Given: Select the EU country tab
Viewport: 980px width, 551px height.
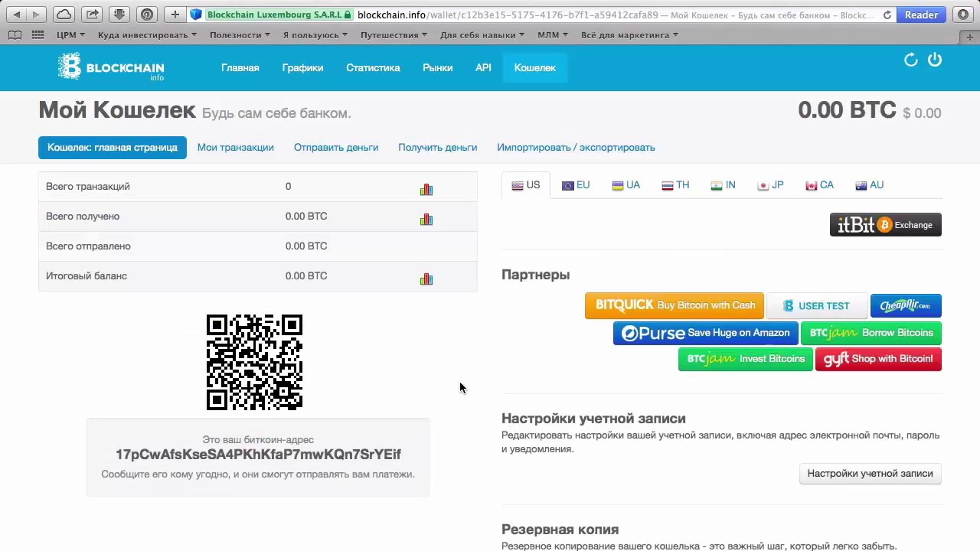Looking at the screenshot, I should (576, 185).
